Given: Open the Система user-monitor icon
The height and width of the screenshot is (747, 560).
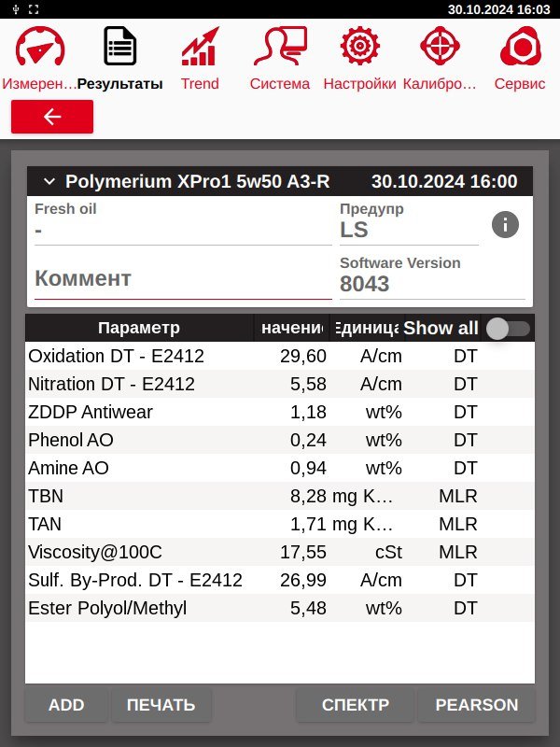Looking at the screenshot, I should [x=280, y=46].
